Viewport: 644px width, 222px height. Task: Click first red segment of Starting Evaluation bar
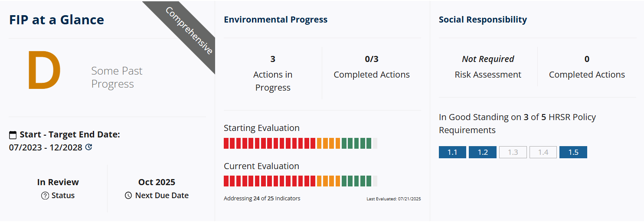[226, 144]
